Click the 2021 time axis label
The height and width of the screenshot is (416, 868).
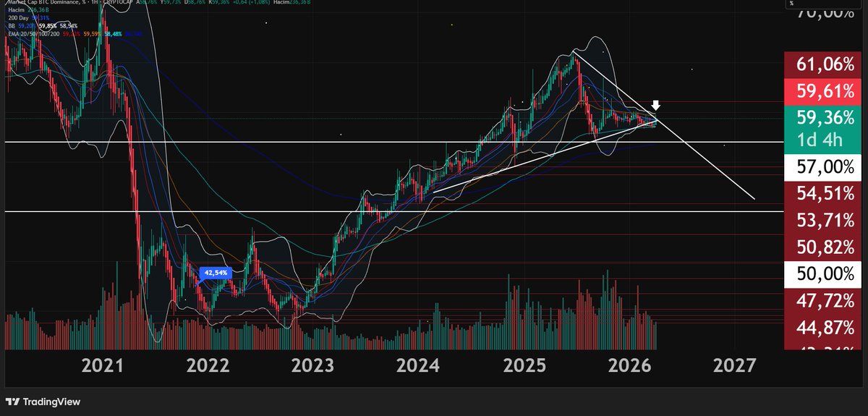tap(102, 365)
